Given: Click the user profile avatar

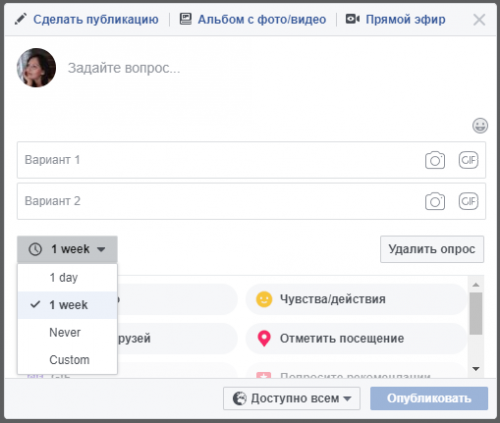Looking at the screenshot, I should pos(36,68).
